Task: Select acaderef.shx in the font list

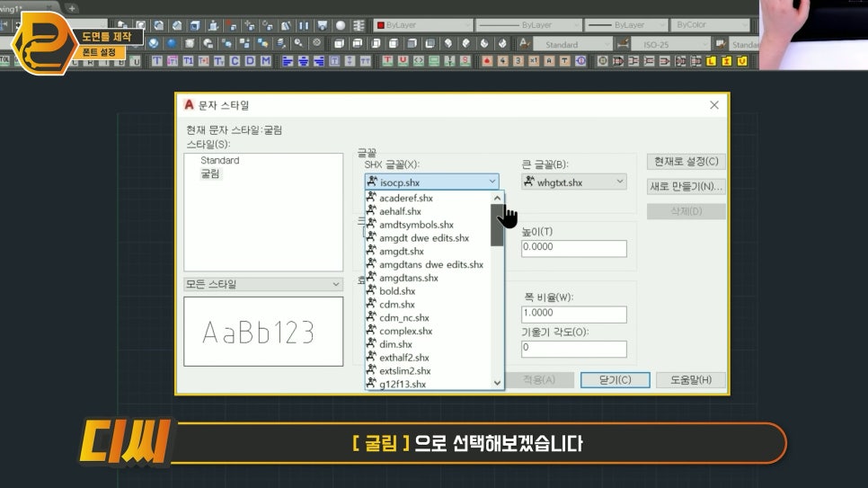Action: pos(428,198)
